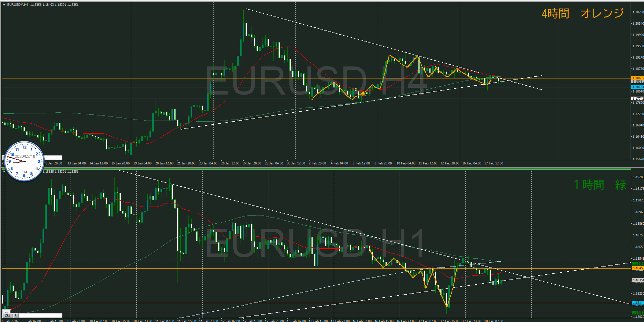Click the R button next to CR1
This screenshot has width=644, height=322.
pyautogui.click(x=15, y=315)
